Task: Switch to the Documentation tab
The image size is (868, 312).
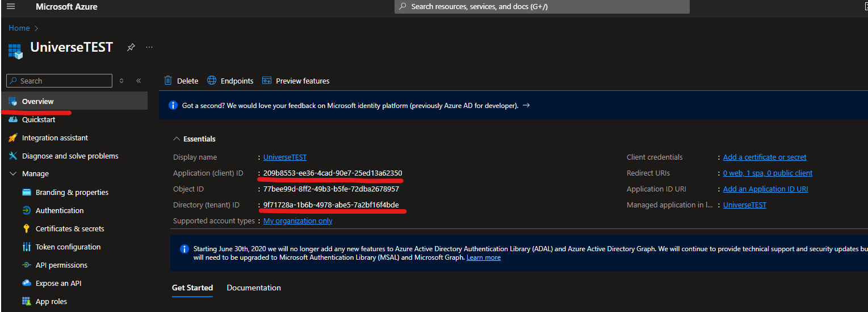Action: pyautogui.click(x=254, y=288)
